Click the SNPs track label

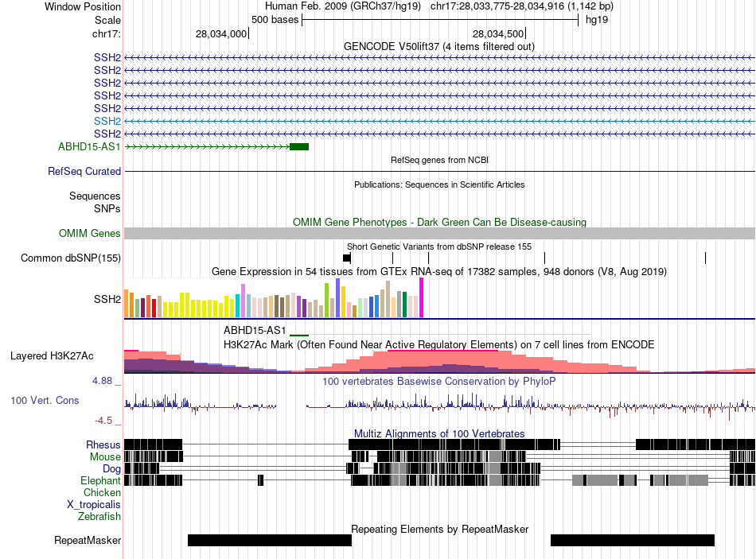point(107,208)
